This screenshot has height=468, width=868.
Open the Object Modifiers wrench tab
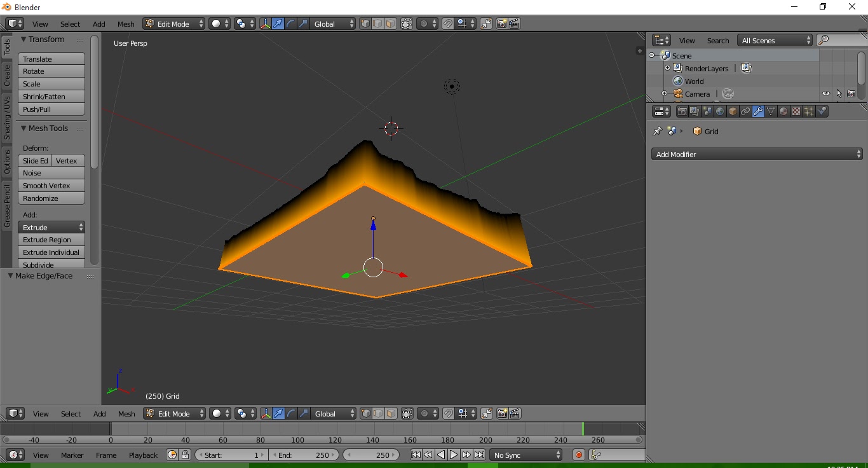point(757,111)
